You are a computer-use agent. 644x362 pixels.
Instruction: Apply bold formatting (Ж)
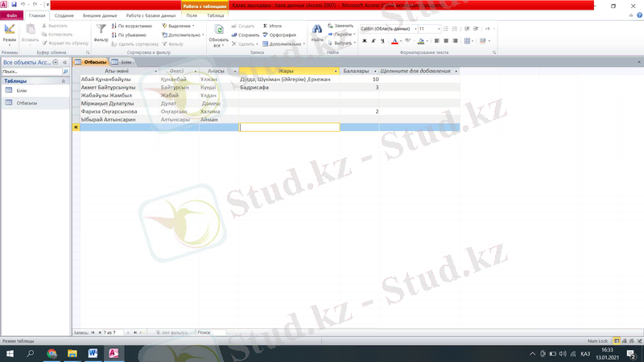tap(365, 41)
